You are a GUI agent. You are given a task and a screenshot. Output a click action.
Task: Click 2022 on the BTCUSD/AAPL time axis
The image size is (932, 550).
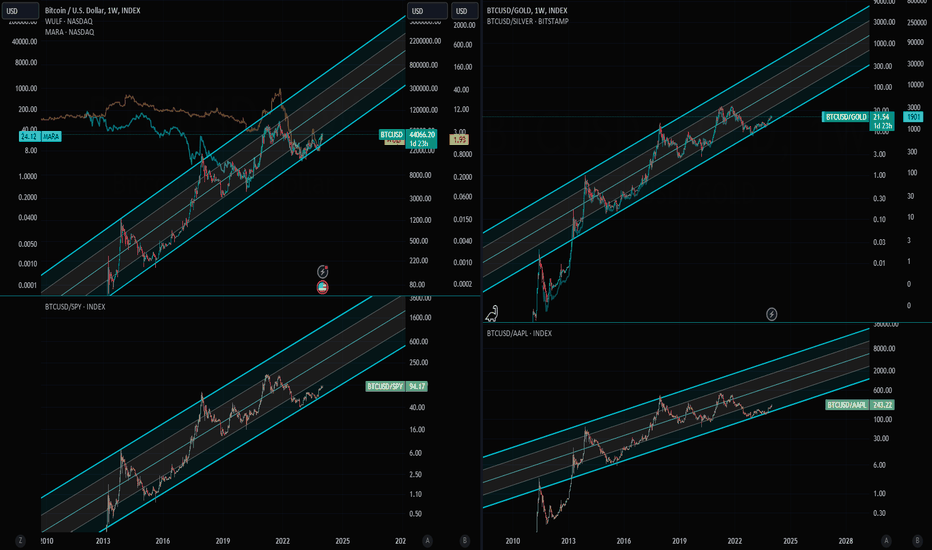point(735,541)
